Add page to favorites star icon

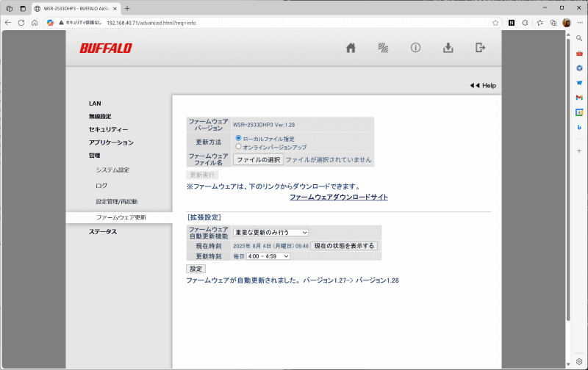click(495, 23)
